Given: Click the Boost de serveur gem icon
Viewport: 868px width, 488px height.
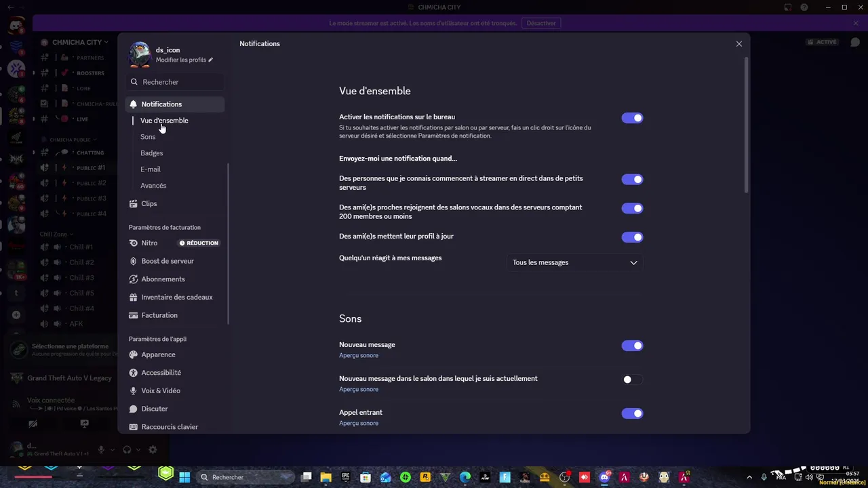Looking at the screenshot, I should (x=134, y=261).
